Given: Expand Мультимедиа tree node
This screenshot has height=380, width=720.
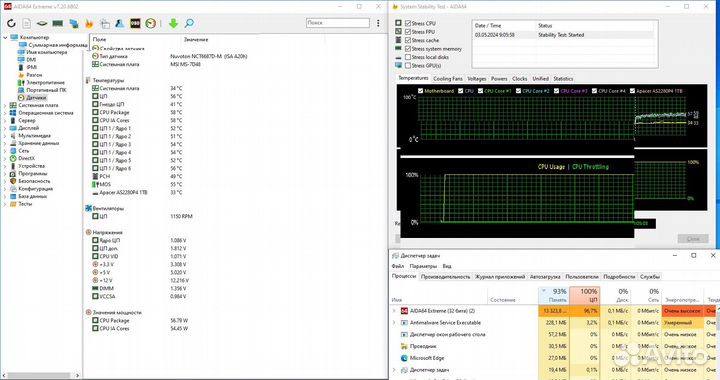Looking at the screenshot, I should 5,136.
